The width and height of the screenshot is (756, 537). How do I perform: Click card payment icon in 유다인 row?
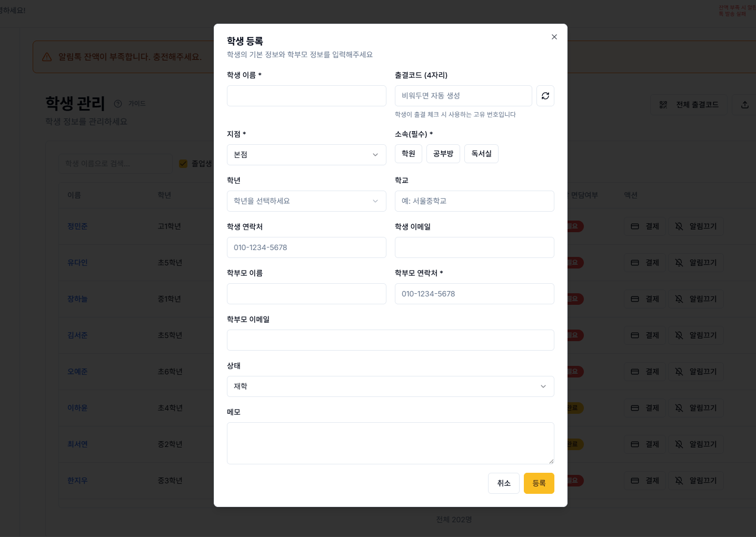tap(635, 263)
